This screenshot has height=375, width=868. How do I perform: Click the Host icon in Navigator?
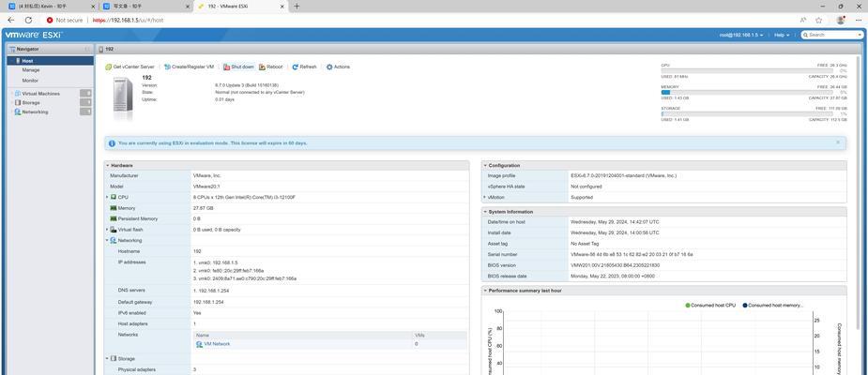pyautogui.click(x=18, y=61)
